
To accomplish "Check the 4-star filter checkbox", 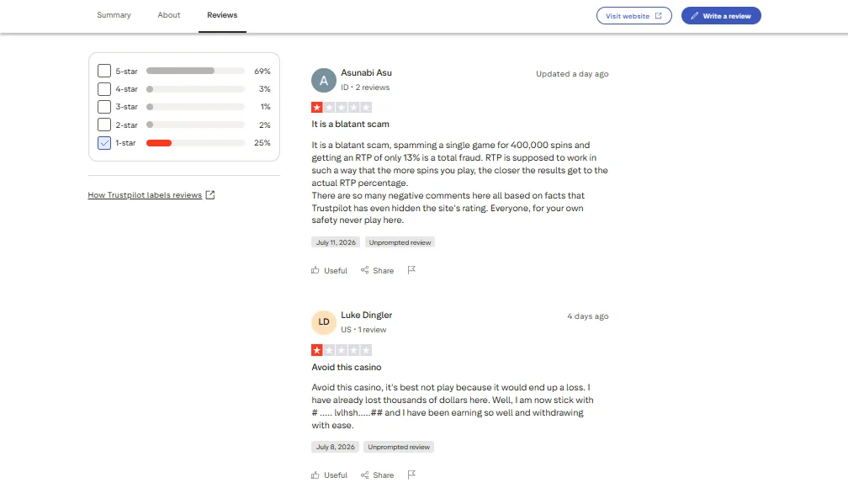I will click(104, 88).
